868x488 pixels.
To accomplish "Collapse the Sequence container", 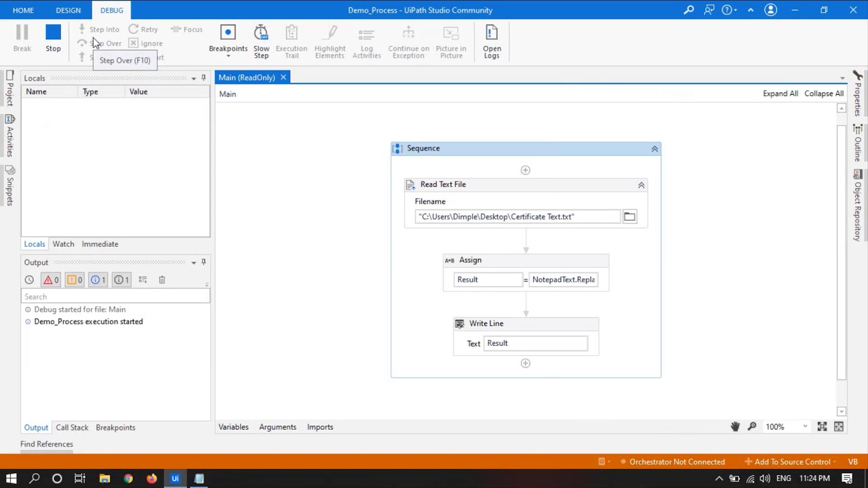I will 654,148.
